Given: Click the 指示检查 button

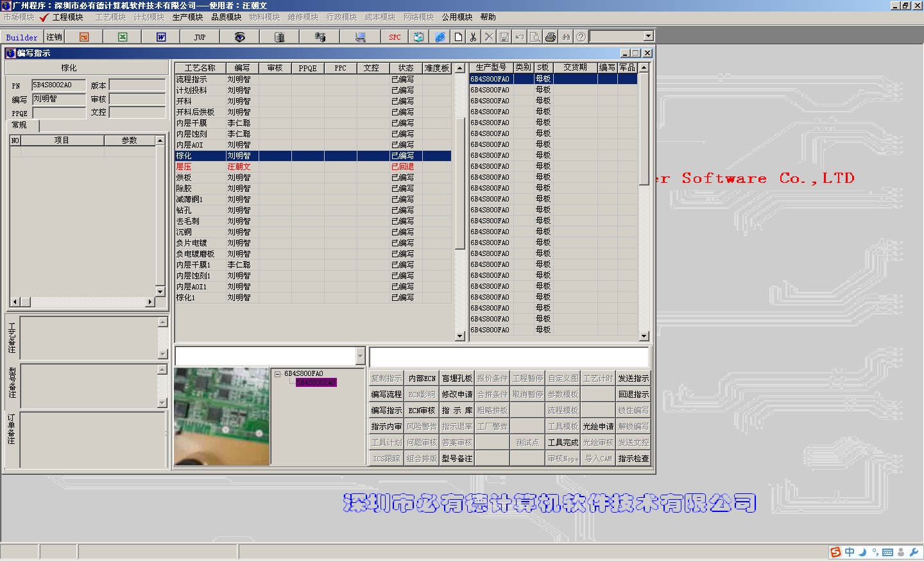Looking at the screenshot, I should 633,459.
